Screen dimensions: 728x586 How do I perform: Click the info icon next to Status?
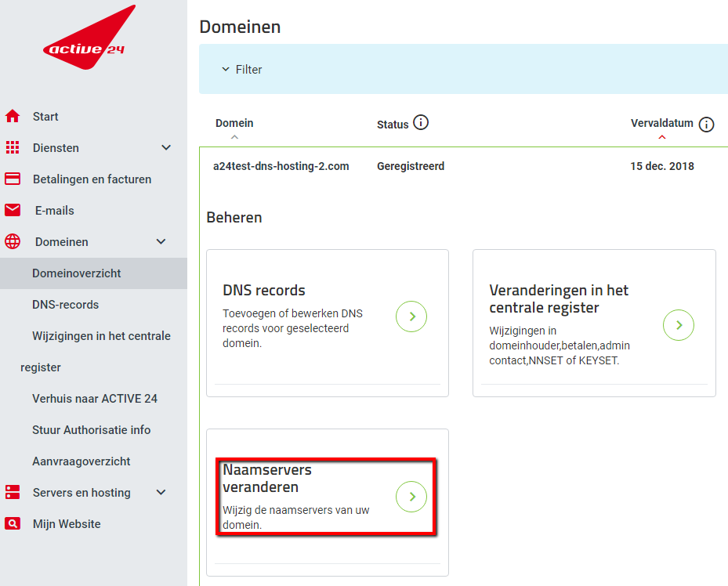pyautogui.click(x=421, y=122)
